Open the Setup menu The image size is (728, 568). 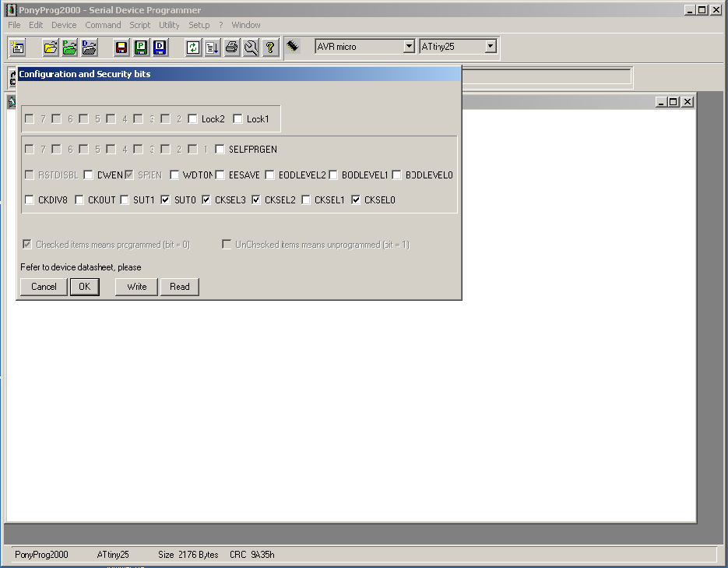[x=199, y=25]
